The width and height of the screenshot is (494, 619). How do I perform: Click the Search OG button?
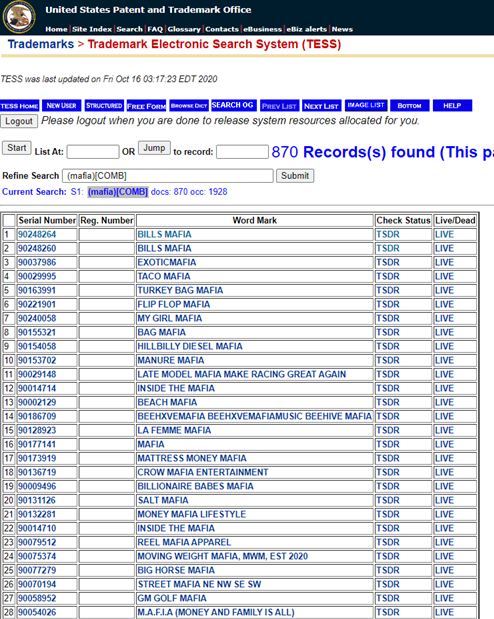234,105
